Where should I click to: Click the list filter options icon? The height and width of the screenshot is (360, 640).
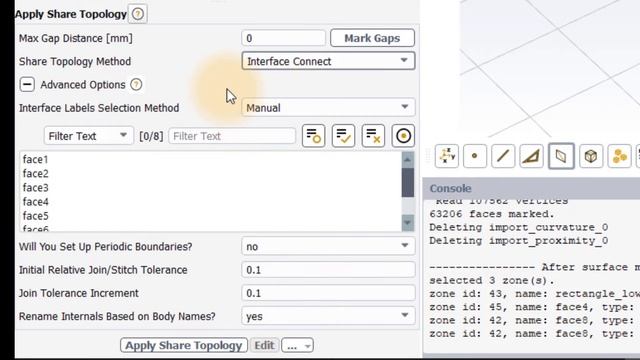[313, 136]
